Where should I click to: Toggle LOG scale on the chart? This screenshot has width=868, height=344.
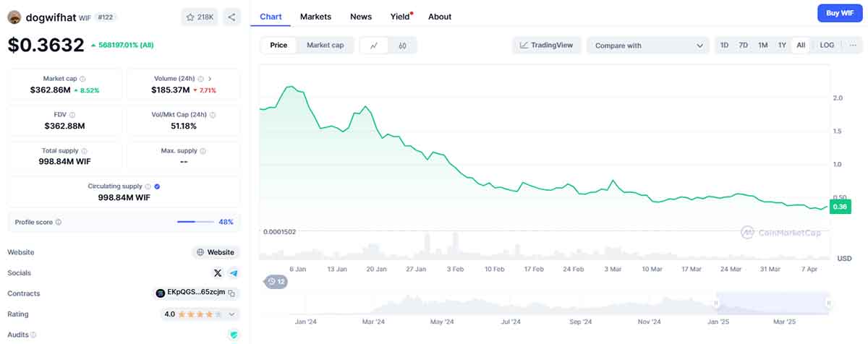(827, 45)
